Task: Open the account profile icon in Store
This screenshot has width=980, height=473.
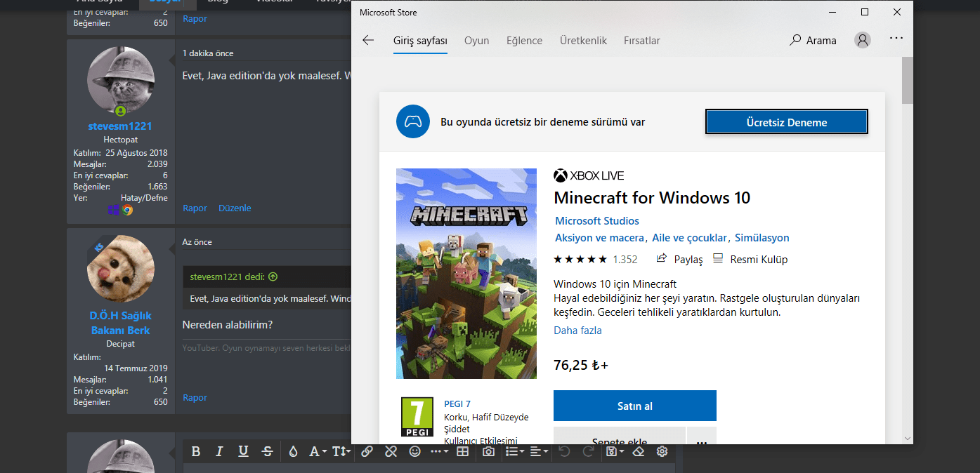Action: pyautogui.click(x=863, y=40)
